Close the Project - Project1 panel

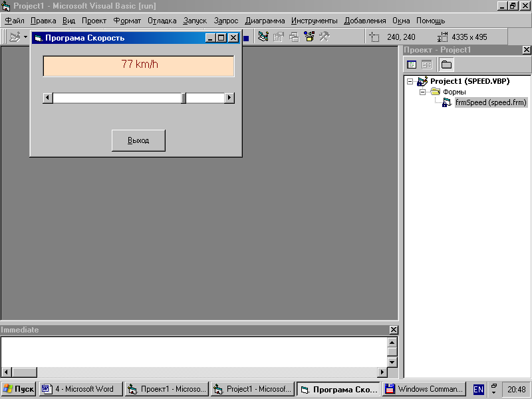[527, 50]
